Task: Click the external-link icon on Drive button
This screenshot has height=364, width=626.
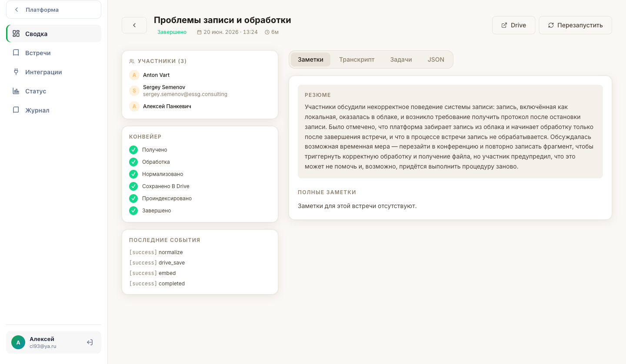Action: pyautogui.click(x=504, y=25)
